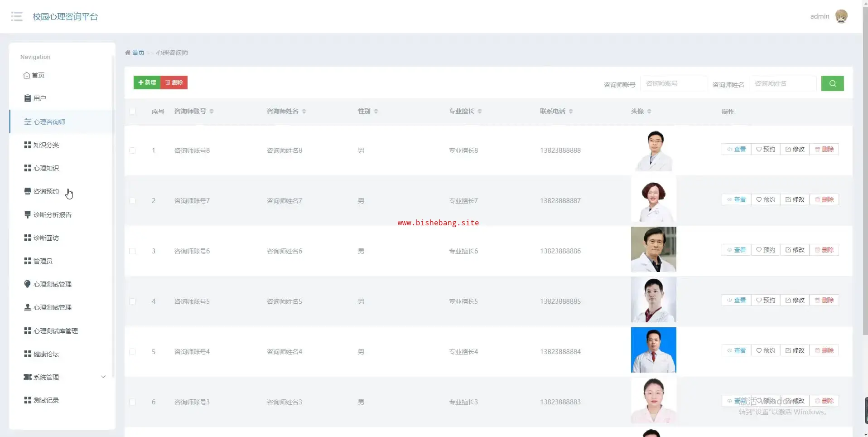
Task: Open the 用户 sidebar menu
Action: 62,98
